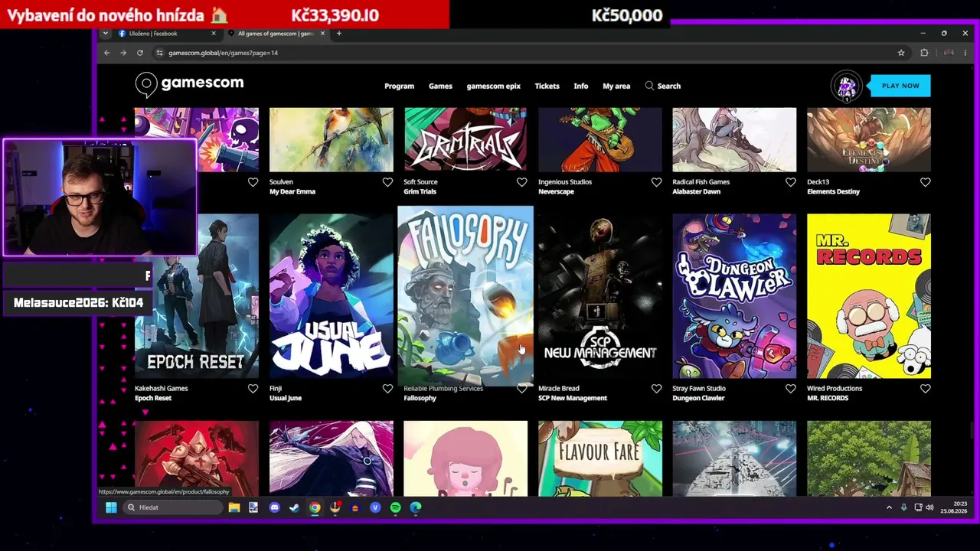
Task: Reload the gamescom page
Action: (139, 53)
